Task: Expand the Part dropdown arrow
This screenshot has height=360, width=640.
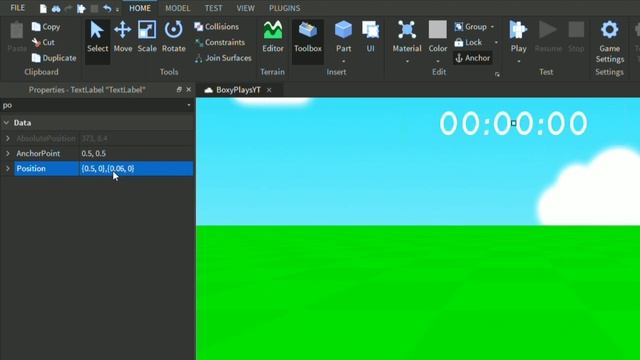Action: coord(343,61)
